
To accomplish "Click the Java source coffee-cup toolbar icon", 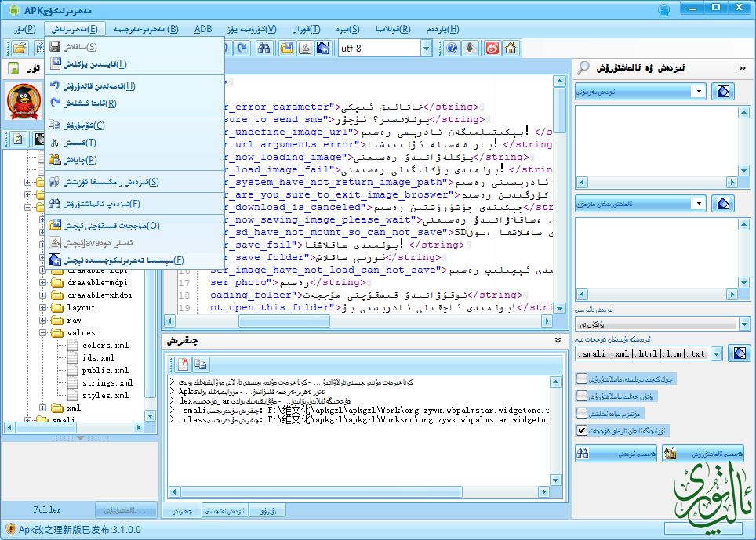I will click(x=305, y=48).
